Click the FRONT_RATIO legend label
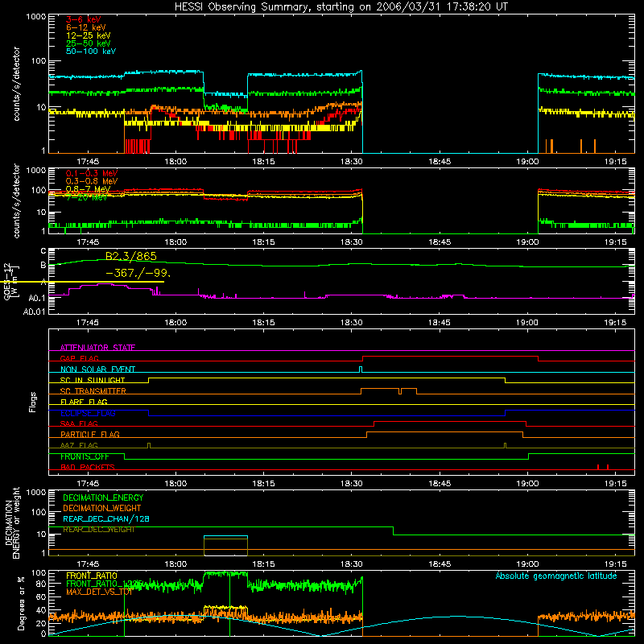The width and height of the screenshot is (644, 644). 92,576
